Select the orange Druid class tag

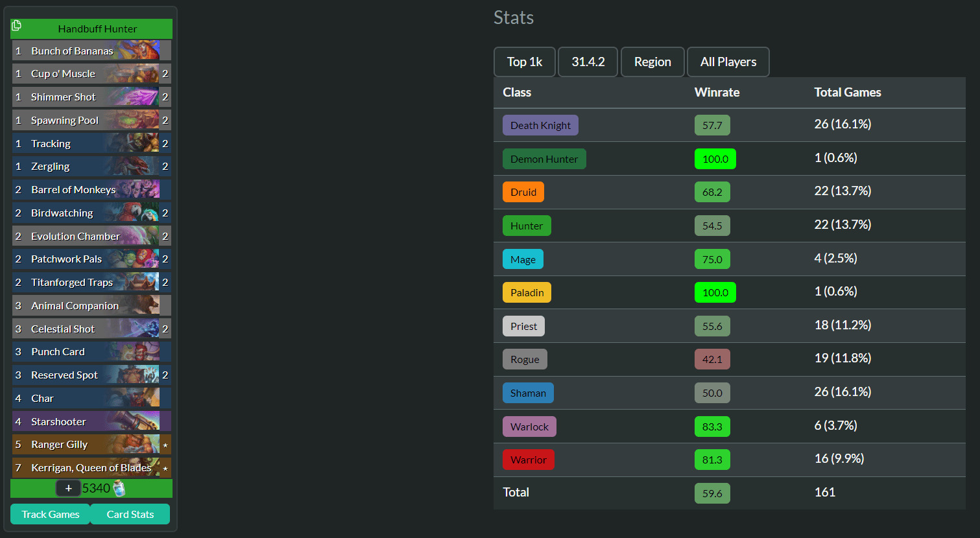point(523,193)
